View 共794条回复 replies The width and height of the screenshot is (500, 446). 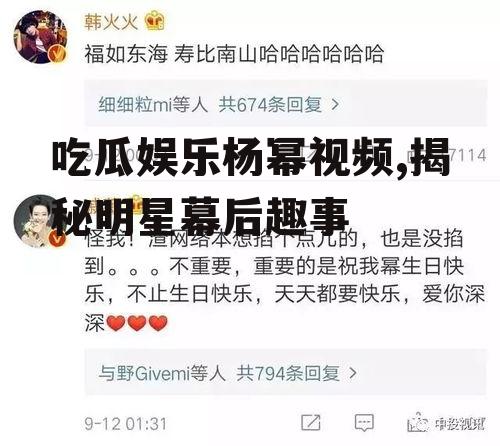(x=288, y=373)
